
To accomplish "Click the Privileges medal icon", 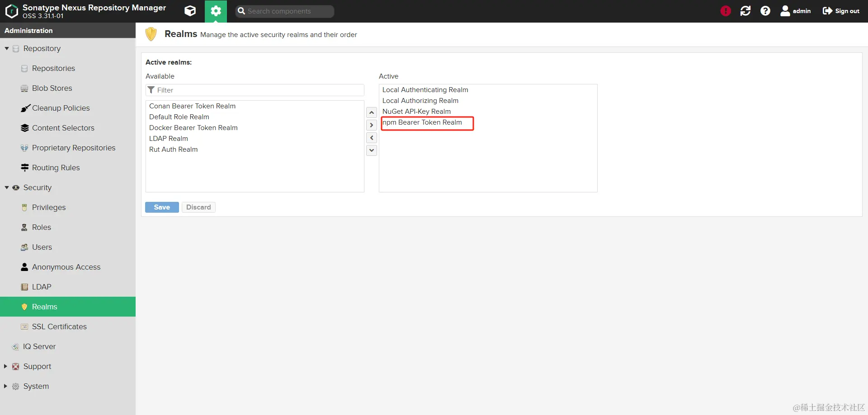I will pyautogui.click(x=24, y=207).
